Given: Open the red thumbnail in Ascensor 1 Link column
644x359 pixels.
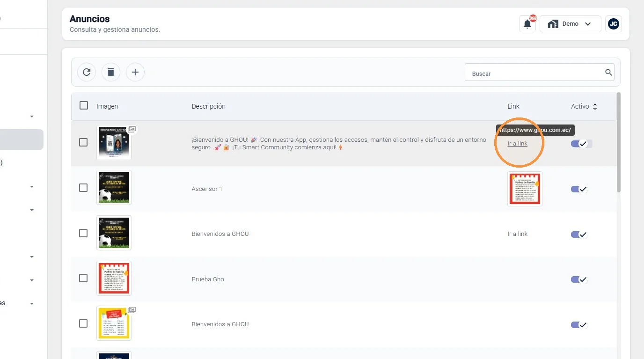Looking at the screenshot, I should click(x=525, y=189).
